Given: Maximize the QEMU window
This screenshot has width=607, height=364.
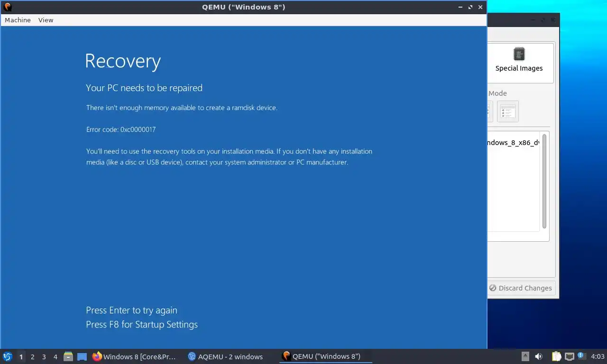Looking at the screenshot, I should (x=470, y=7).
